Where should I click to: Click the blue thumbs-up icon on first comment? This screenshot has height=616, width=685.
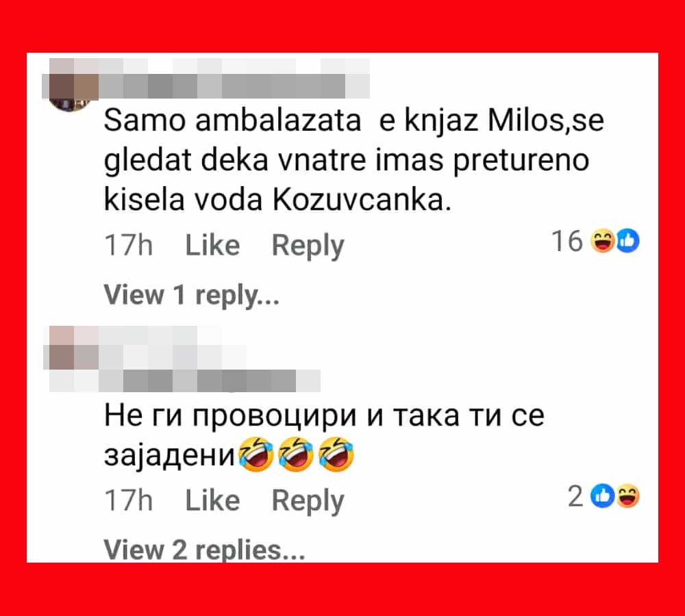click(x=628, y=241)
